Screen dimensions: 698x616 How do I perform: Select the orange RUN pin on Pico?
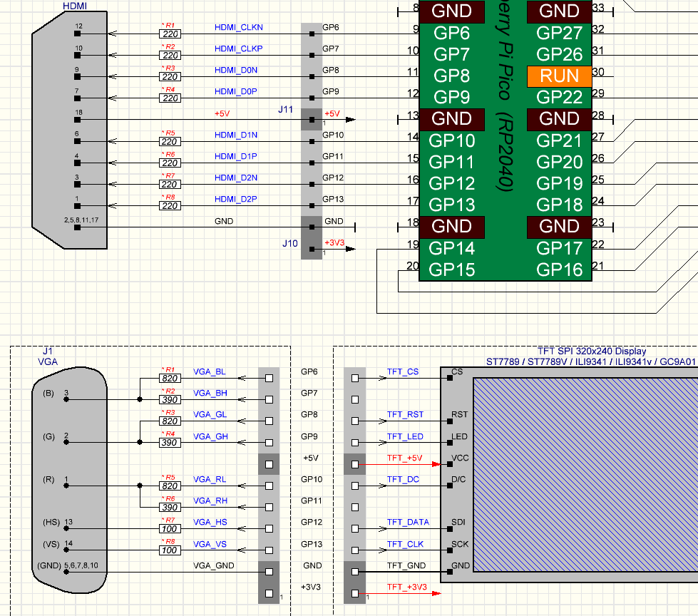(x=559, y=76)
